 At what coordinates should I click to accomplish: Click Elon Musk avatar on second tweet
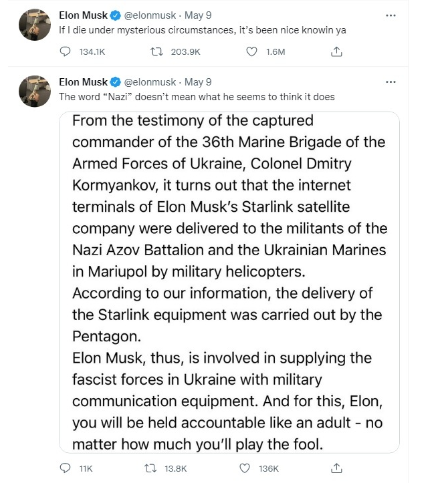click(x=31, y=90)
